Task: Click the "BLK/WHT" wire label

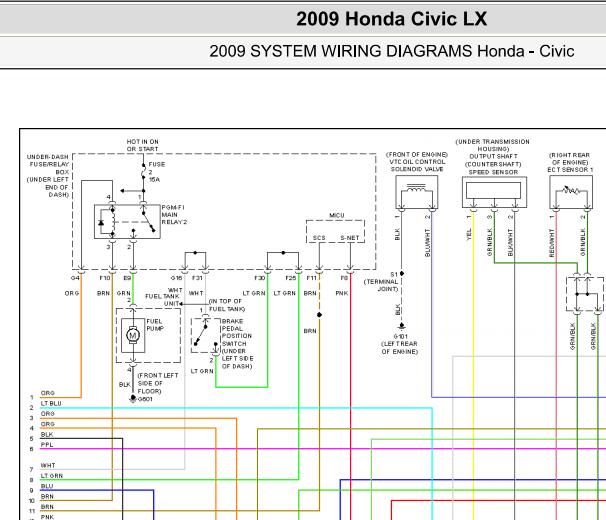Action: tap(510, 242)
